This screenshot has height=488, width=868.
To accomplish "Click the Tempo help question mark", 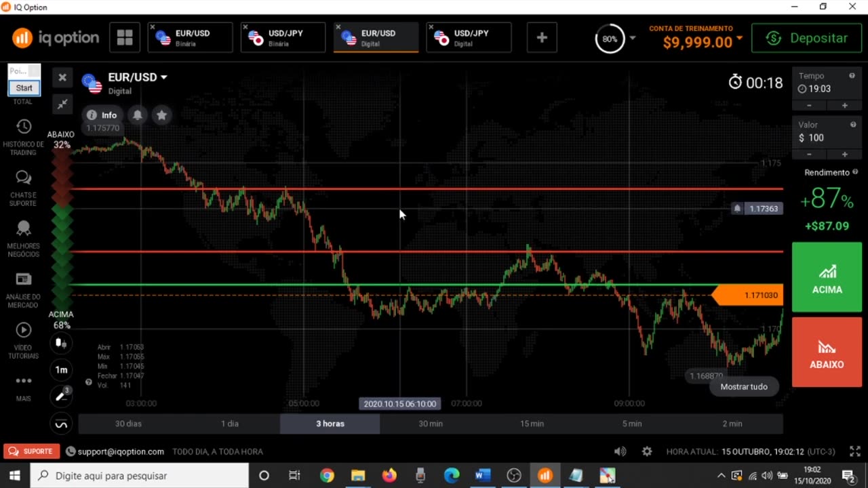I will pyautogui.click(x=852, y=76).
